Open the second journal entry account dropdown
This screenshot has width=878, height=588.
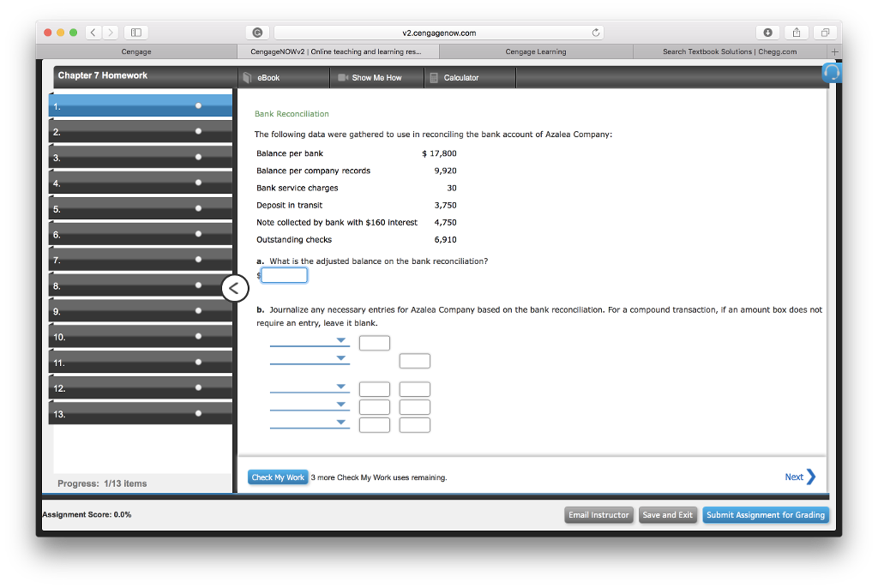310,358
